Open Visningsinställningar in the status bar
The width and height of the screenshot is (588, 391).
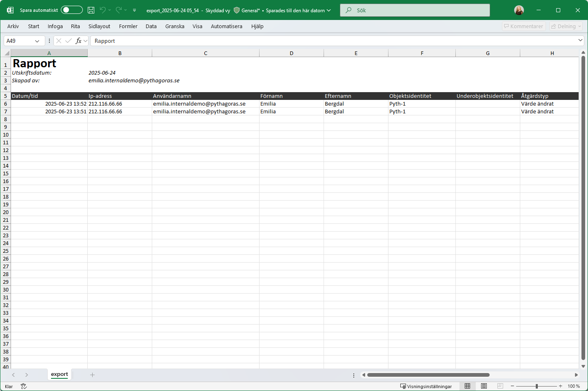[426, 386]
